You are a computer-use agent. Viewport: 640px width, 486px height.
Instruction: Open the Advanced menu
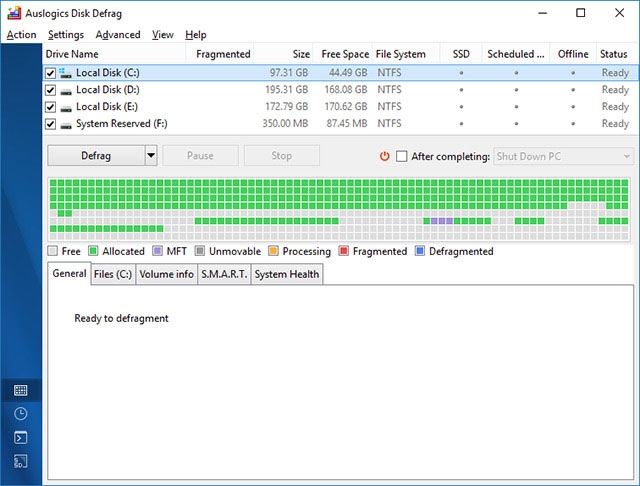point(118,35)
